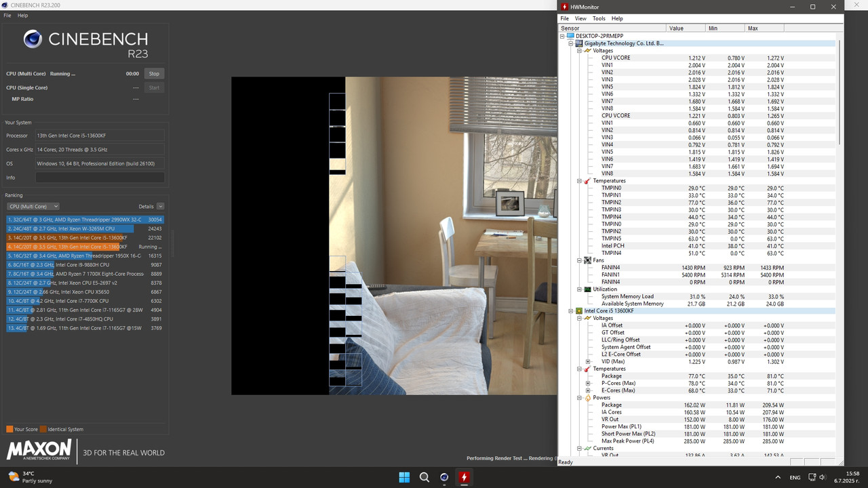Collapse the DESKTOP-2PRMEPP root node
Image resolution: width=868 pixels, height=488 pixels.
[x=563, y=36]
